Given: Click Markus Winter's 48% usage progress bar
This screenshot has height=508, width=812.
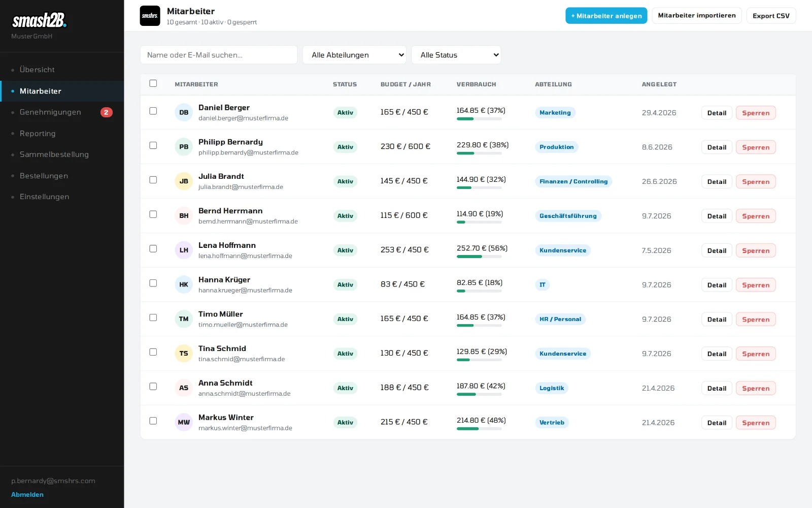Looking at the screenshot, I should pos(479,429).
